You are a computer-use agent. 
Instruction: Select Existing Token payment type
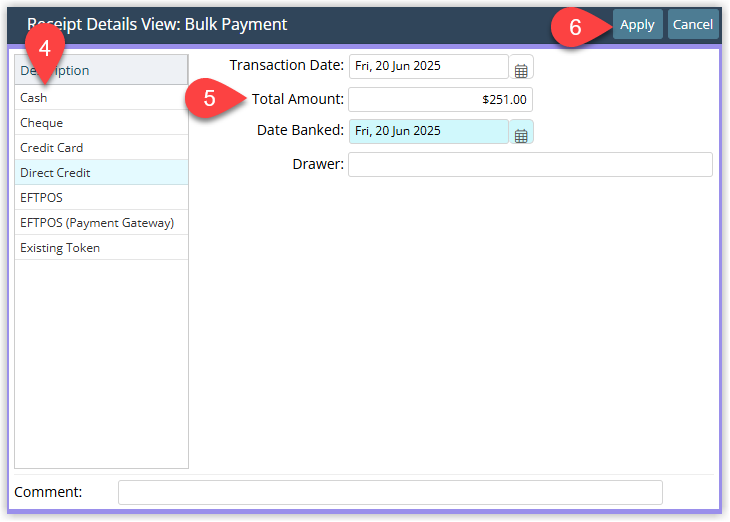(101, 248)
